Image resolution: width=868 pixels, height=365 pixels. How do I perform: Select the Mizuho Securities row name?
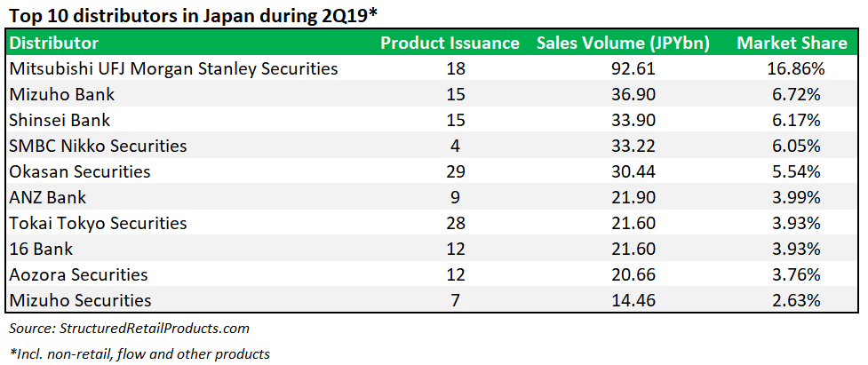(x=80, y=300)
